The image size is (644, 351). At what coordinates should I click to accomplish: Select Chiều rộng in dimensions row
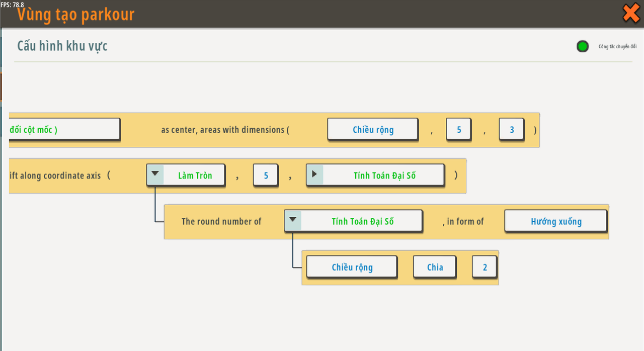(x=373, y=129)
